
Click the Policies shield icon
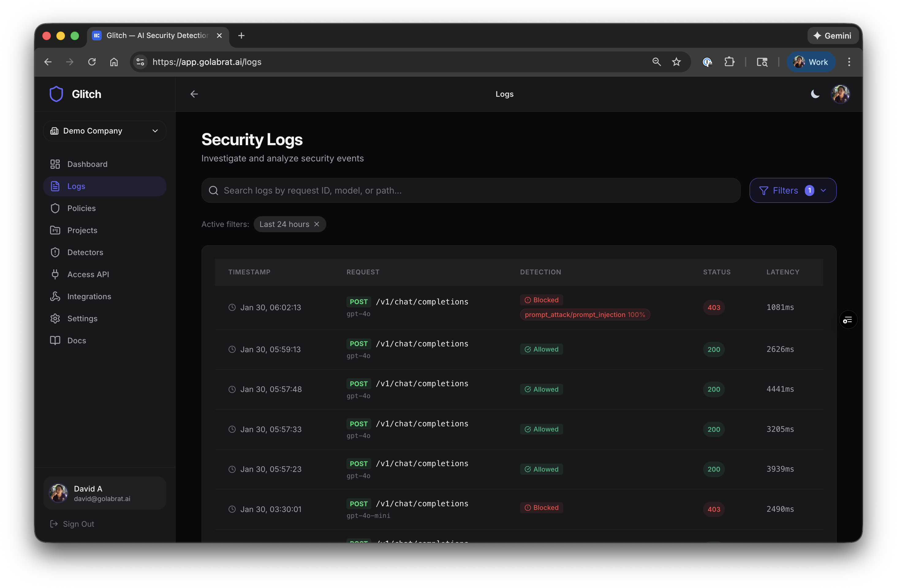point(55,208)
